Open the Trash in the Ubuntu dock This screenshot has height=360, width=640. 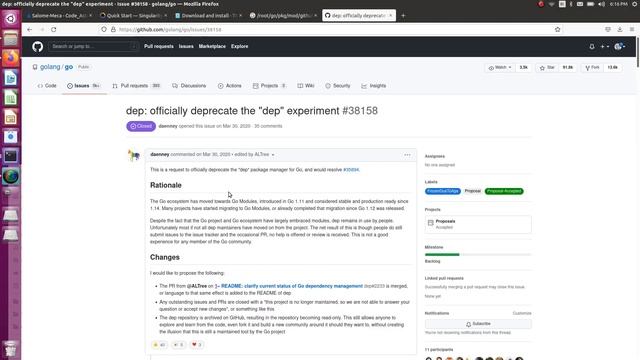(x=11, y=349)
